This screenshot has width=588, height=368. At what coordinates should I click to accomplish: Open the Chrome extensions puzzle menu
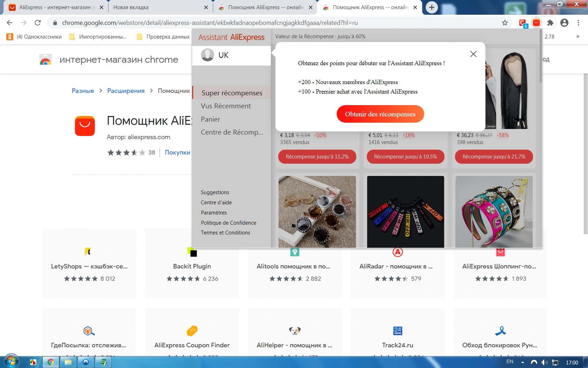550,23
